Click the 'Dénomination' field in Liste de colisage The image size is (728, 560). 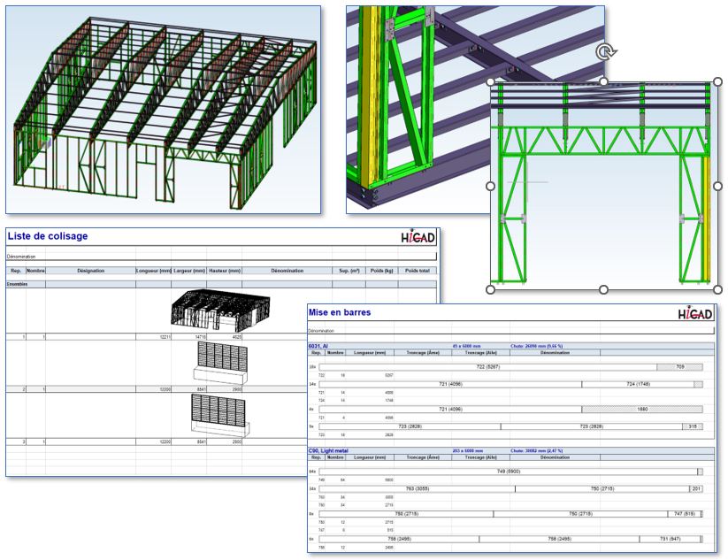pyautogui.click(x=221, y=257)
